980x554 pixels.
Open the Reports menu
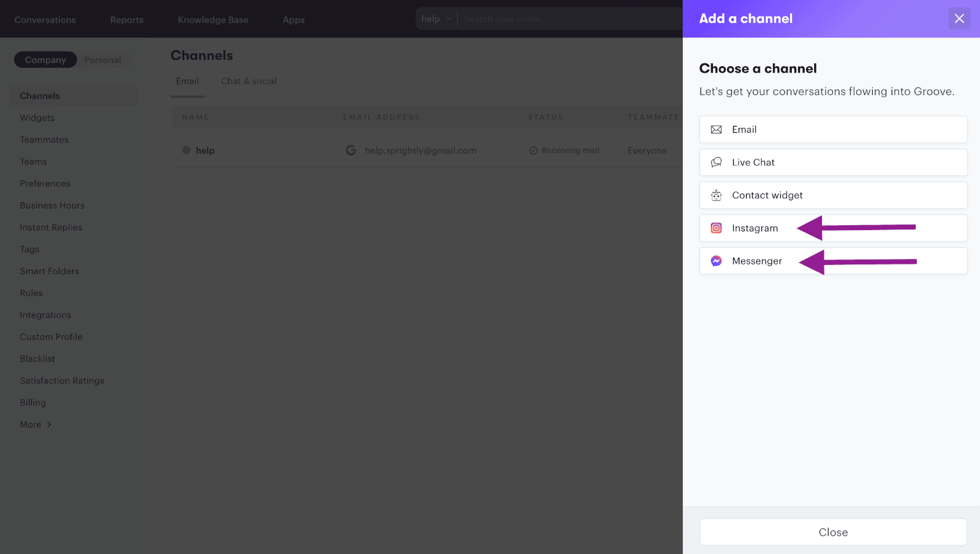click(x=126, y=19)
